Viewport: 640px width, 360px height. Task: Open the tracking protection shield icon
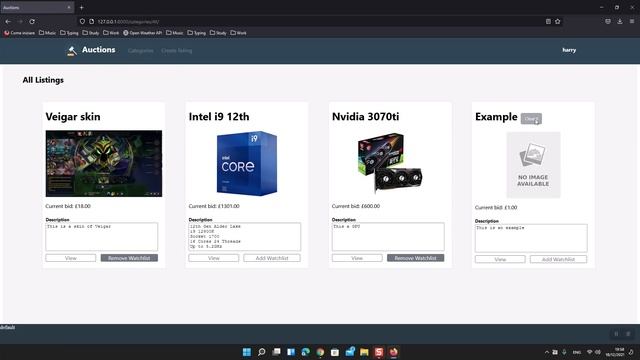point(82,21)
